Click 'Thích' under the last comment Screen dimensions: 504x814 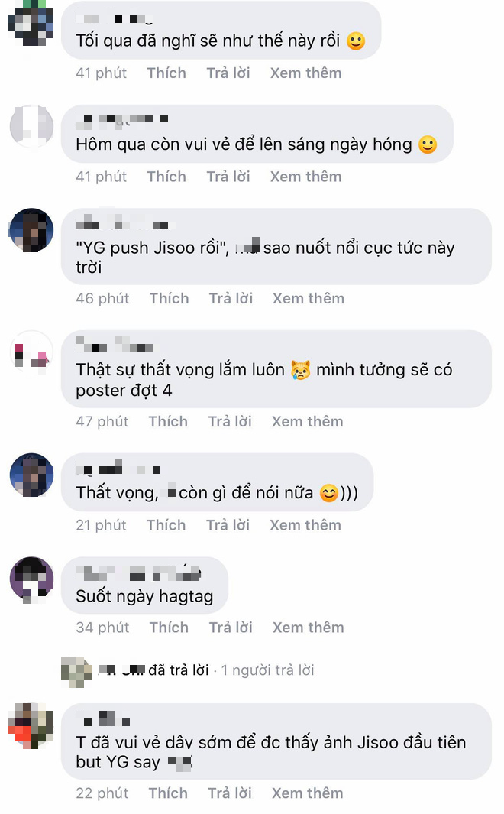(x=168, y=793)
